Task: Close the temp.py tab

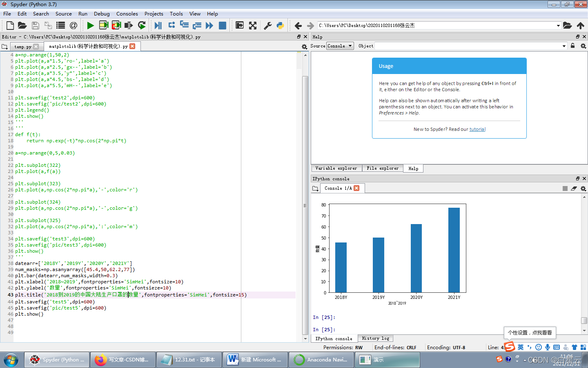Action: click(x=36, y=47)
